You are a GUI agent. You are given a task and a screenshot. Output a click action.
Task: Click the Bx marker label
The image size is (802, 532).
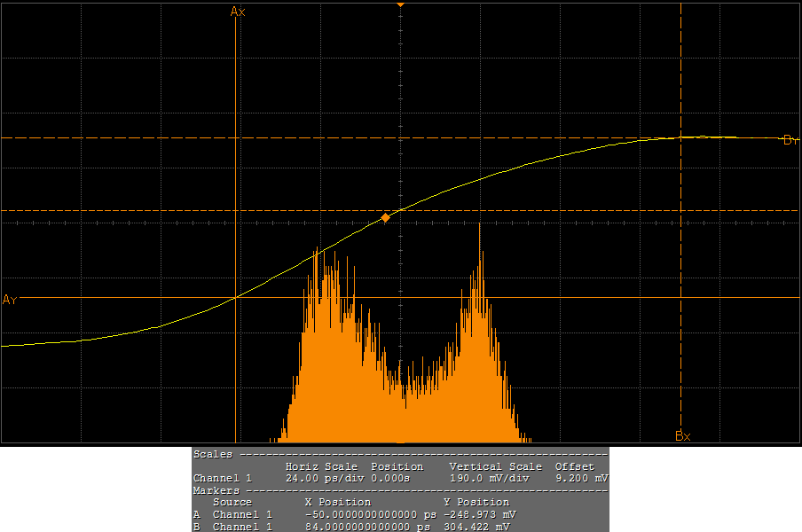point(682,435)
